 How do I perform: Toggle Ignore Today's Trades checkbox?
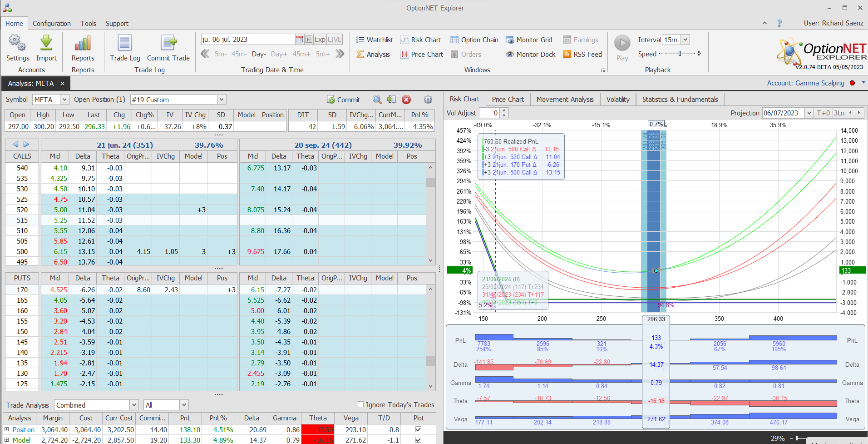tap(360, 404)
